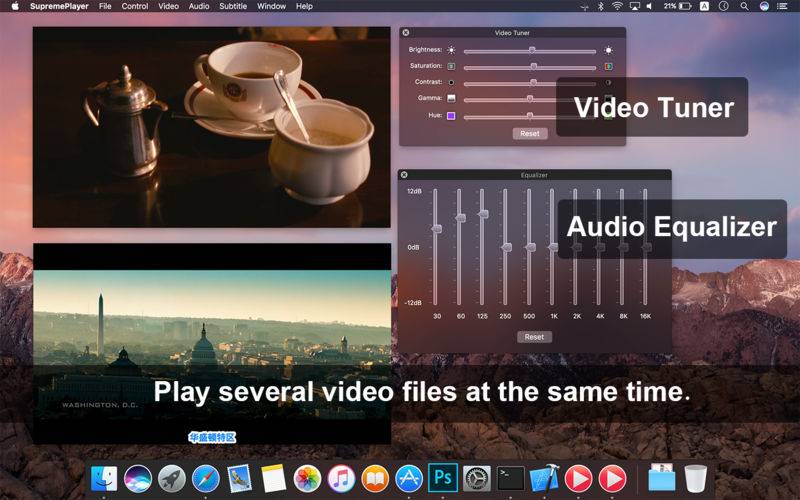Image resolution: width=800 pixels, height=500 pixels.
Task: Close the Video Tuner panel
Action: click(x=406, y=33)
